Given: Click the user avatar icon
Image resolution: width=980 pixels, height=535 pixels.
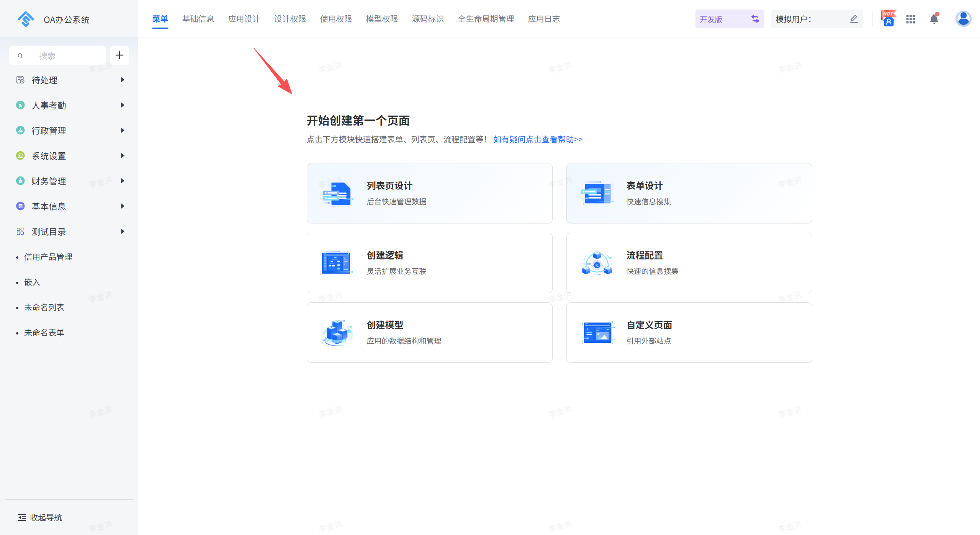Looking at the screenshot, I should coord(963,19).
